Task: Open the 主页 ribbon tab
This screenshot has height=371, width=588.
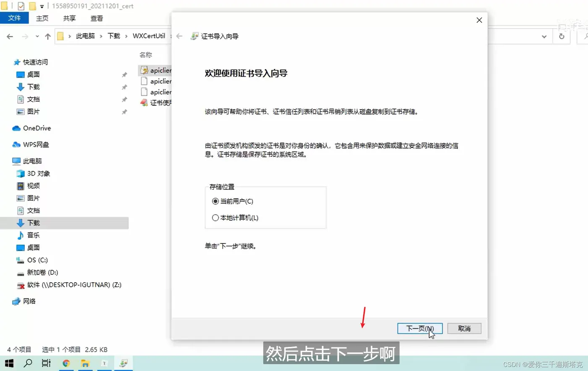Action: pyautogui.click(x=42, y=18)
